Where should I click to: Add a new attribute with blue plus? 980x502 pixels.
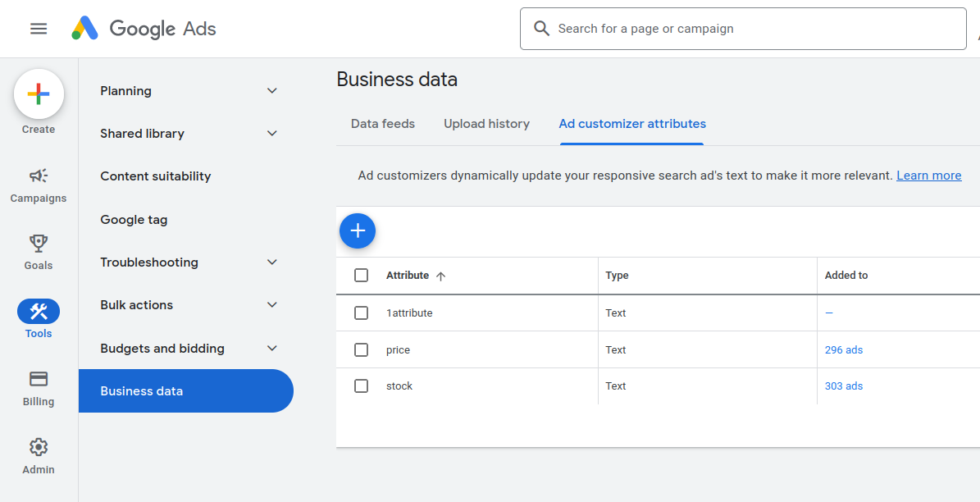[x=358, y=231]
